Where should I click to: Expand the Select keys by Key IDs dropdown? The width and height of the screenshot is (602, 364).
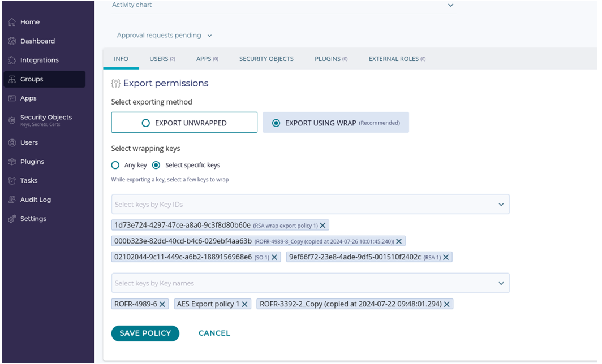point(501,205)
